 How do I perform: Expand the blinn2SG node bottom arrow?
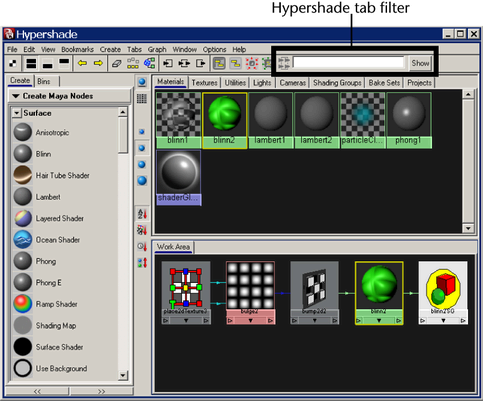tap(443, 321)
